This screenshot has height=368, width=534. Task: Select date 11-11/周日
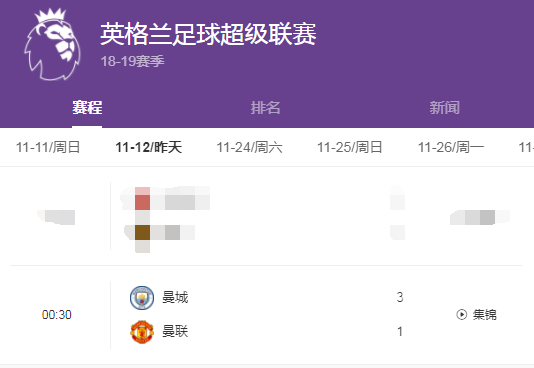[x=48, y=147]
